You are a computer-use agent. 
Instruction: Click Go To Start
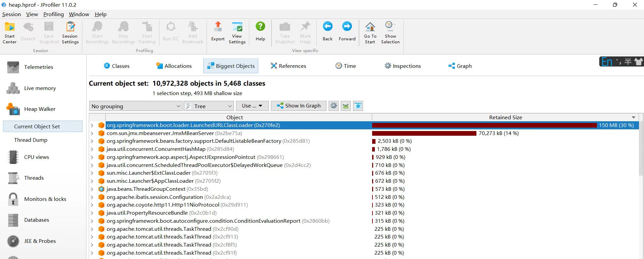click(x=370, y=33)
